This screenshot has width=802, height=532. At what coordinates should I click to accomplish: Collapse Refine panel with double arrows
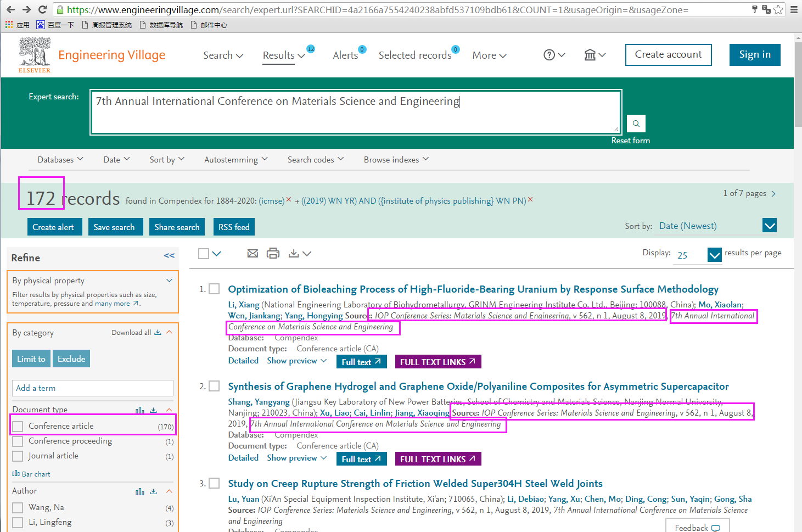(169, 256)
